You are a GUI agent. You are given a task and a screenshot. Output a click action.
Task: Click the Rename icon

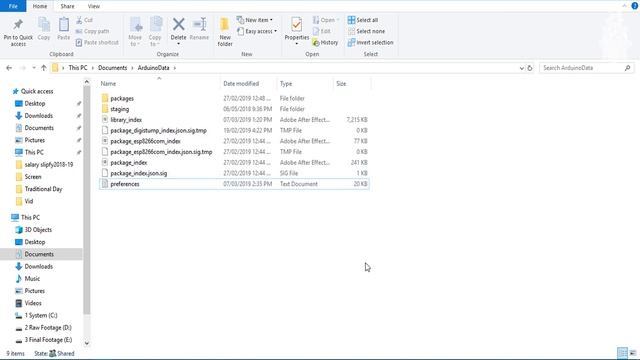point(200,24)
